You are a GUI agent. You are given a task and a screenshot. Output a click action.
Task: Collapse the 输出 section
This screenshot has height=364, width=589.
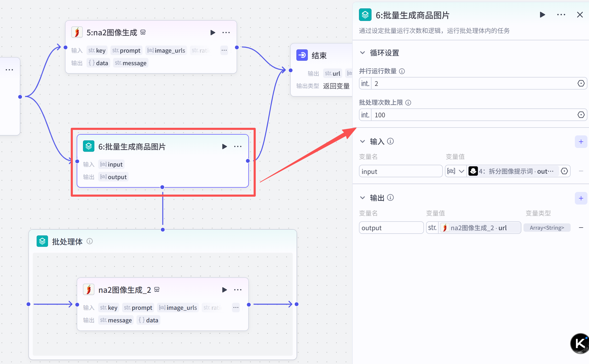click(363, 198)
